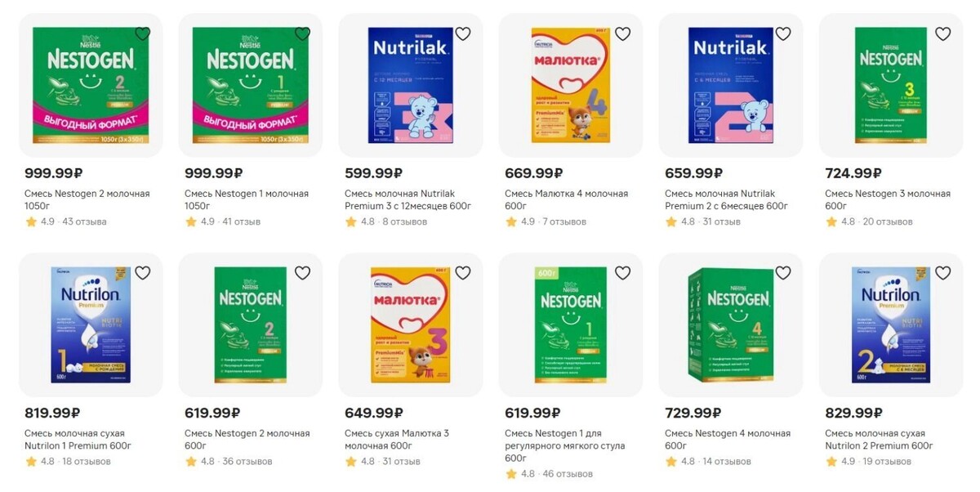Viewport: 980px width, 492px height.
Task: Click heart icon on Nestogen 4 card
Action: pyautogui.click(x=782, y=273)
